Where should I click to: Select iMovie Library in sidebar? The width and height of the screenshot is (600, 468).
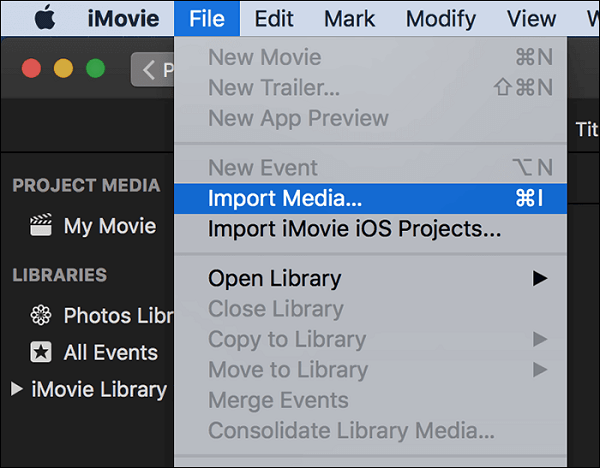pos(98,389)
